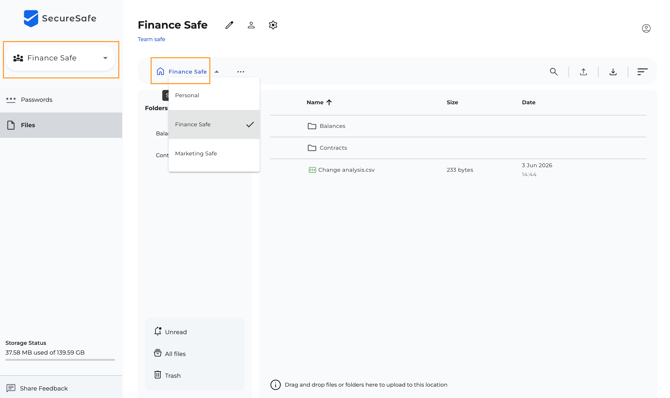Click the upload icon in toolbar
Screen dimensions: 670x398
(x=583, y=72)
